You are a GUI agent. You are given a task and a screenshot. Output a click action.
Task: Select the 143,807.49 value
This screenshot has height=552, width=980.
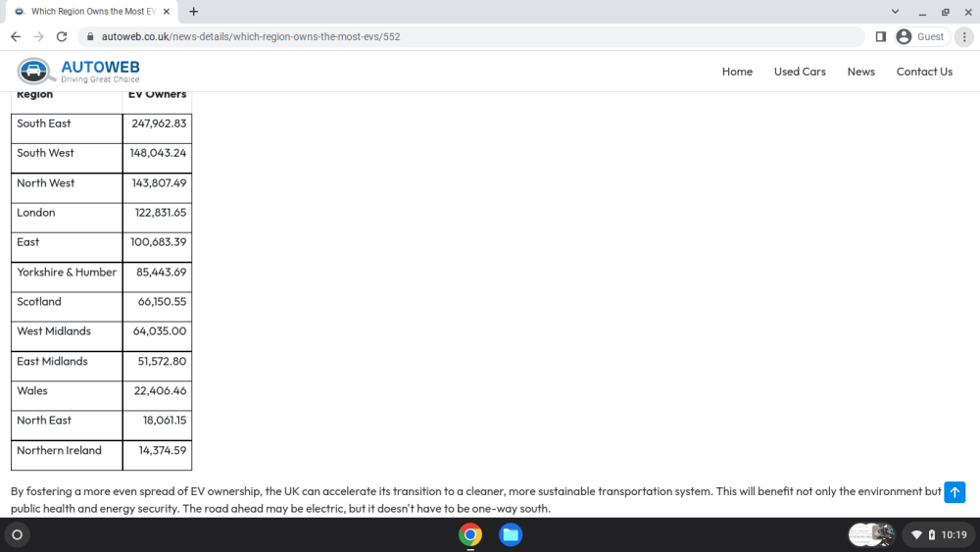coord(159,182)
